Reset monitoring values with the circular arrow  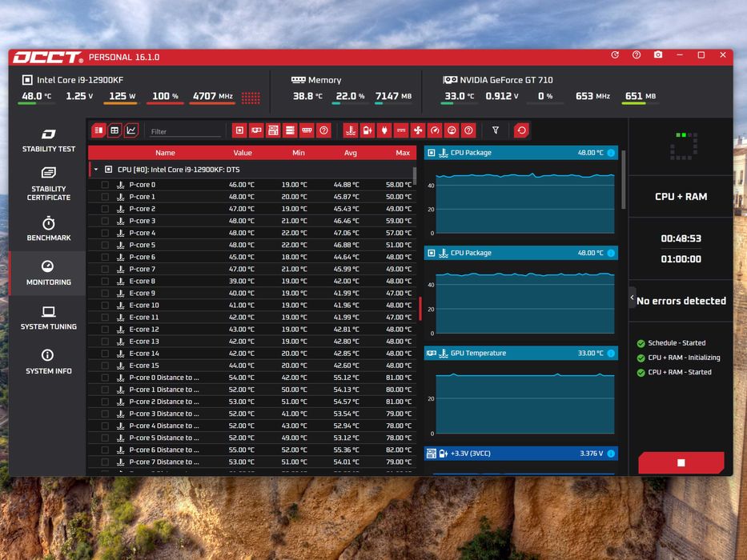pos(522,130)
